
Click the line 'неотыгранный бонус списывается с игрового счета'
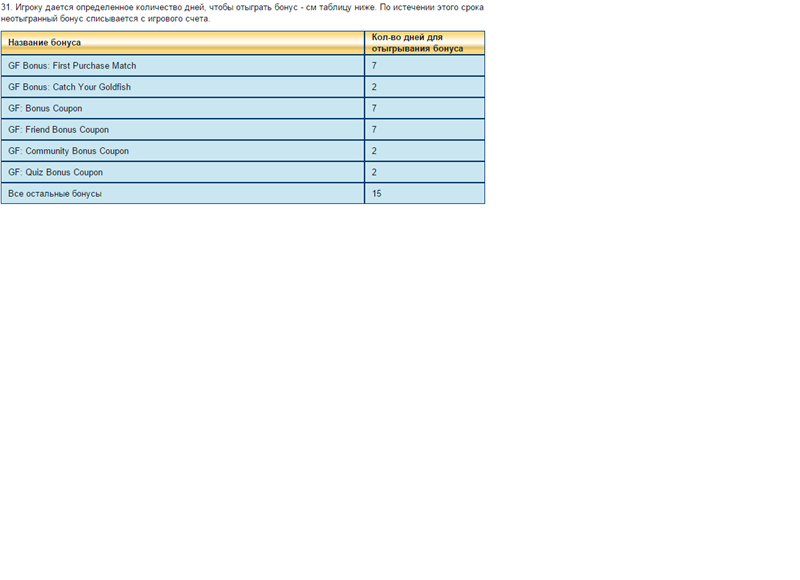[x=105, y=19]
